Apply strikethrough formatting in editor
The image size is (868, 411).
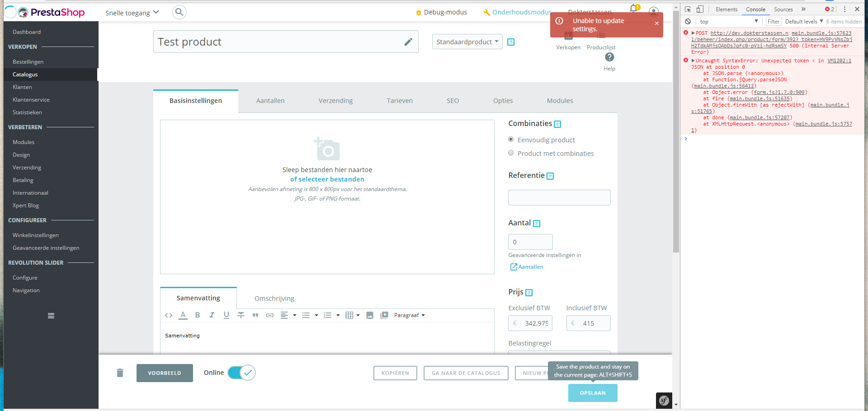241,315
